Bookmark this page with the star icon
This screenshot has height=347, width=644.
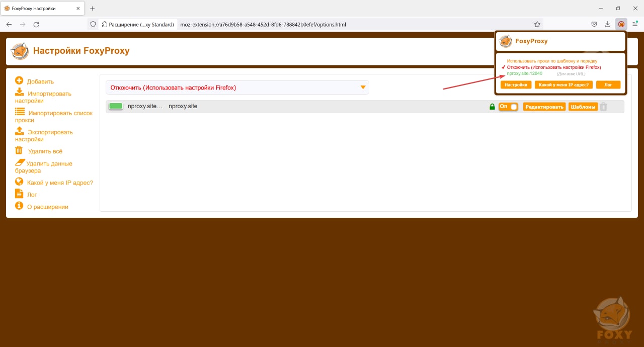click(537, 24)
